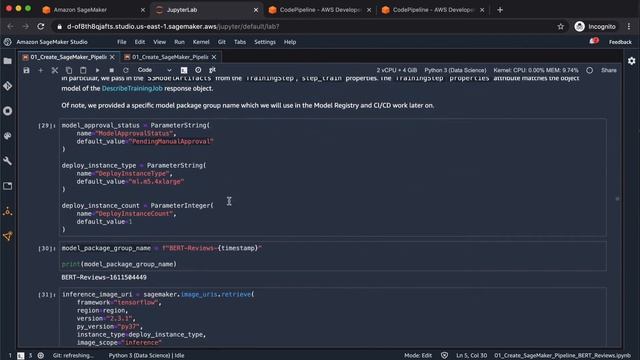Open the notebook tools wrench icon

(7, 161)
